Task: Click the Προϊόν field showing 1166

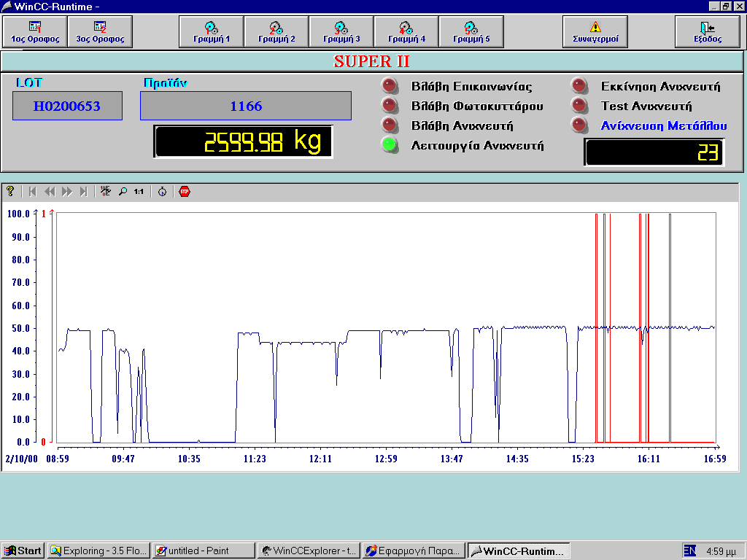Action: [246, 106]
